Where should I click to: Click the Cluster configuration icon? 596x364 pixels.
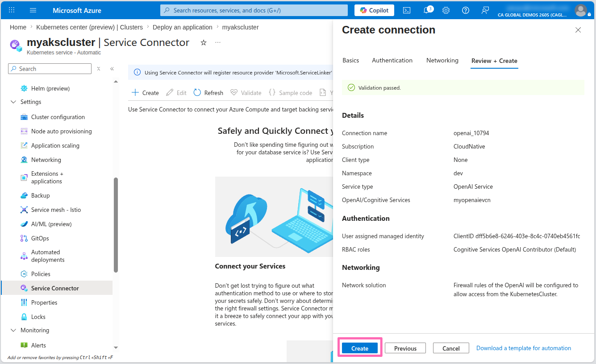click(x=24, y=117)
